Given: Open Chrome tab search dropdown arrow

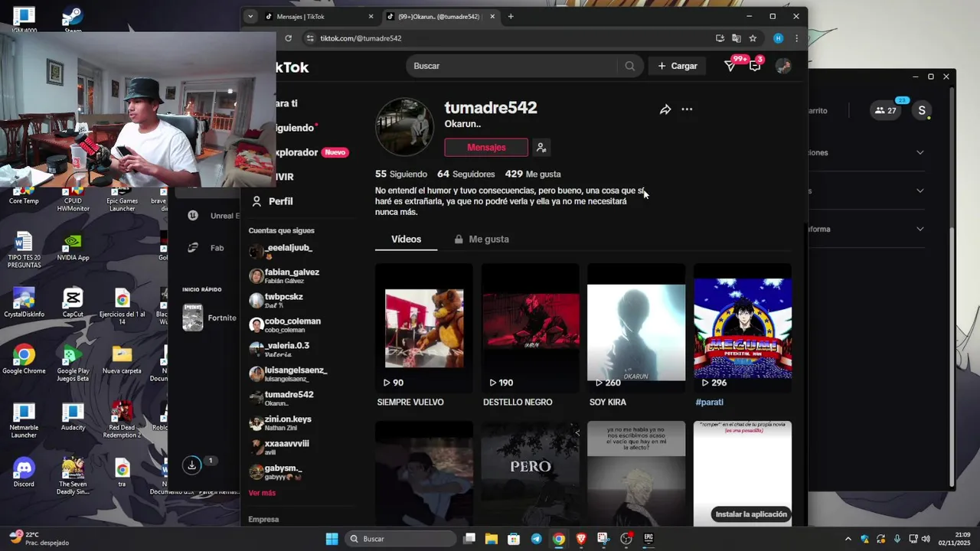Looking at the screenshot, I should [x=250, y=16].
